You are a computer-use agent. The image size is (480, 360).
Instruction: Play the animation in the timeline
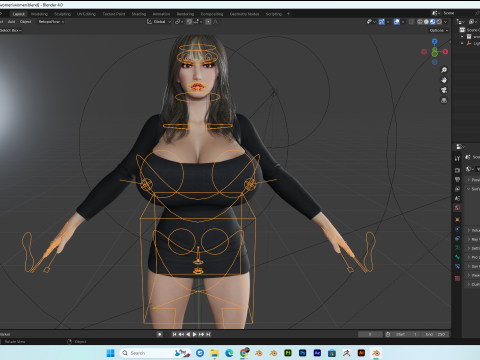tap(195, 334)
